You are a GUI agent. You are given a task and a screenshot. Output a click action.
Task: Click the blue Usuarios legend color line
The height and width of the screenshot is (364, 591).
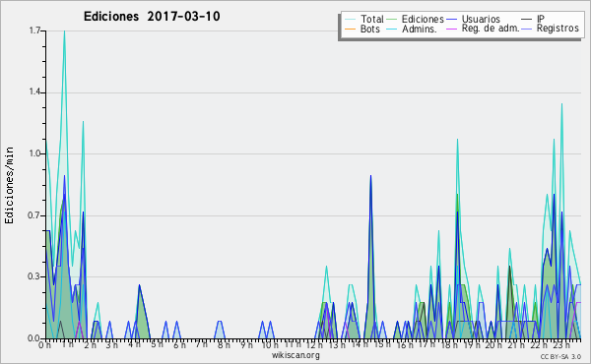[x=451, y=20]
